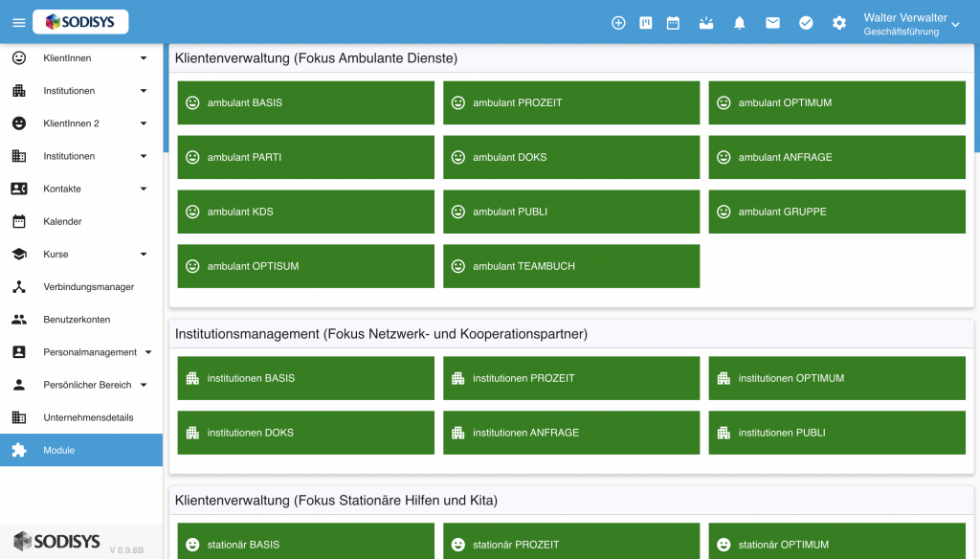Click the birthday cake icon in header
The height and width of the screenshot is (559, 980).
coord(706,23)
